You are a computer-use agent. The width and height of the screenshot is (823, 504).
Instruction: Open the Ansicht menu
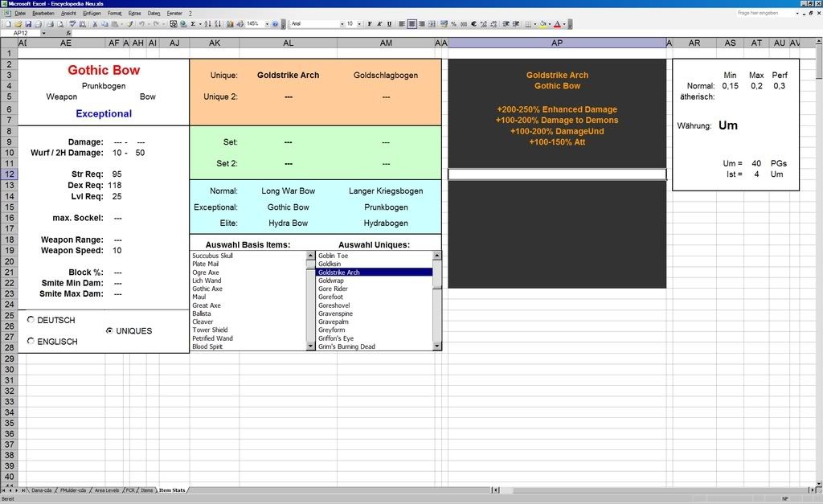tap(68, 13)
